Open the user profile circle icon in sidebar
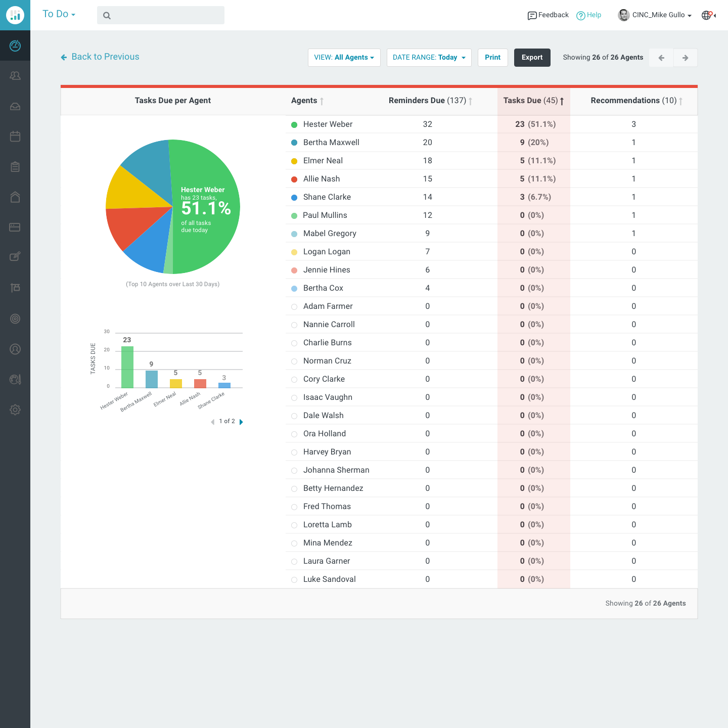Screen dimensions: 728x728 click(15, 349)
